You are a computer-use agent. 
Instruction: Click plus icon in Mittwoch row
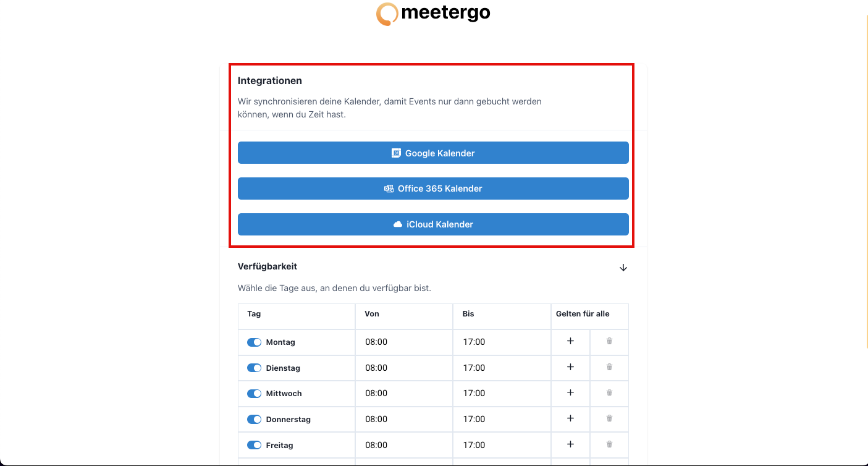(x=570, y=393)
